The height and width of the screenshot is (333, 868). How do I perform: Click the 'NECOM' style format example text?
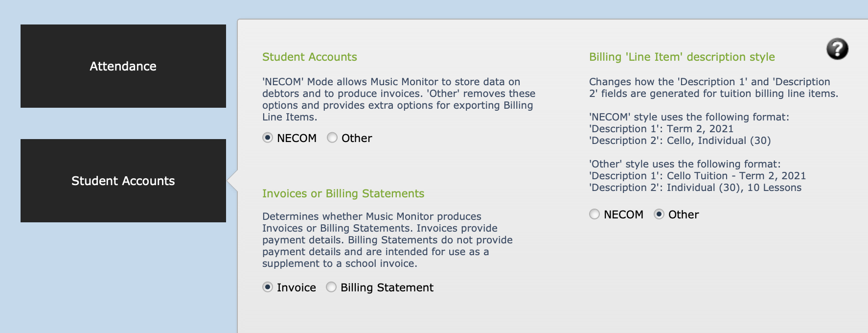pyautogui.click(x=689, y=129)
